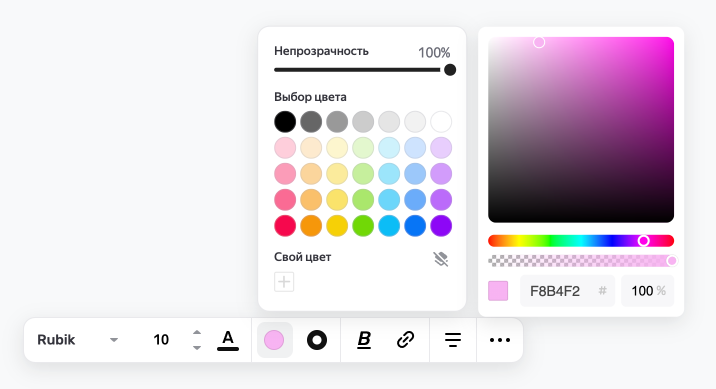716x389 pixels.
Task: Click the hue slider handle on the rainbow bar
Action: coord(643,241)
